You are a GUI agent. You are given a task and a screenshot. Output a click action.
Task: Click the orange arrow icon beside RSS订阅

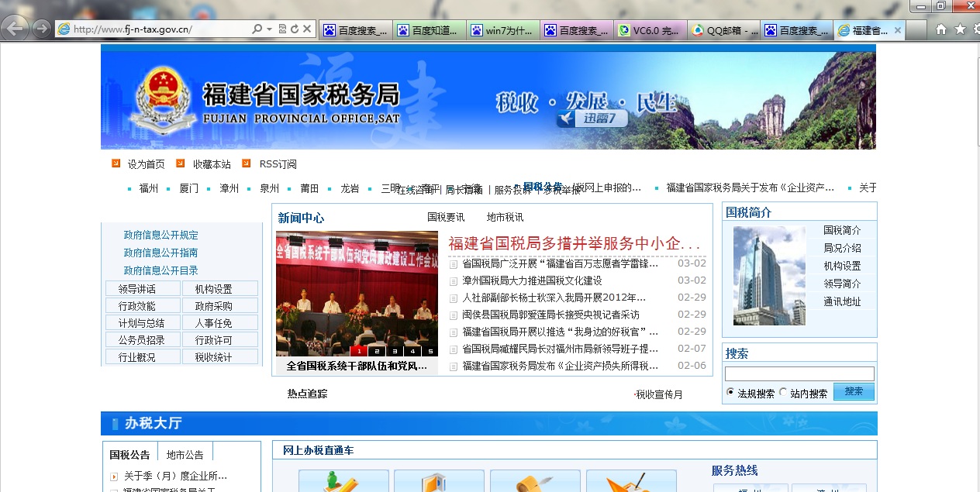(x=247, y=163)
